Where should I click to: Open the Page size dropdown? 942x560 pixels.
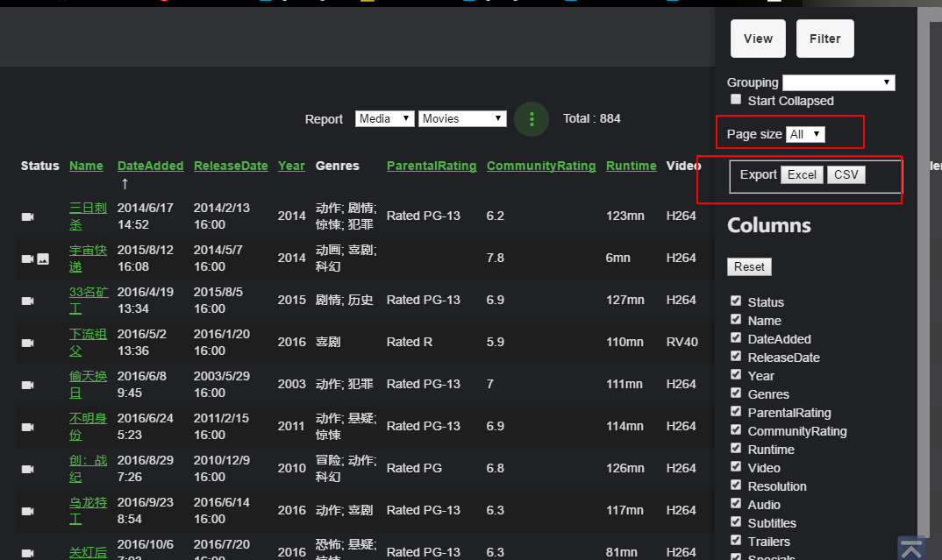pyautogui.click(x=805, y=134)
